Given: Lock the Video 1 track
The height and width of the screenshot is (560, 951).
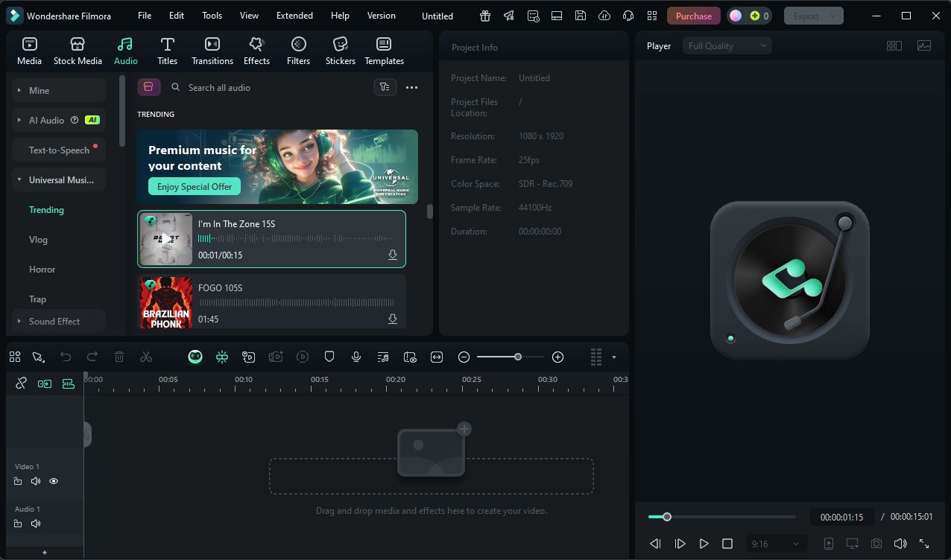Looking at the screenshot, I should [18, 481].
